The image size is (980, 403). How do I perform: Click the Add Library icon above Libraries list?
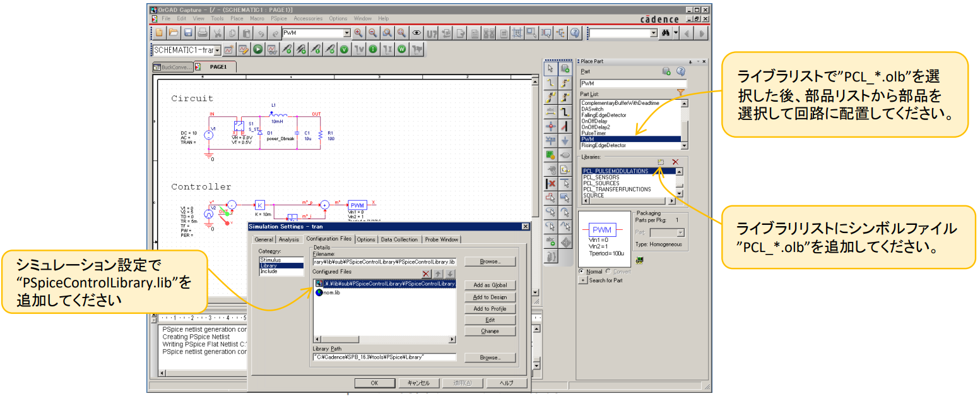click(661, 162)
